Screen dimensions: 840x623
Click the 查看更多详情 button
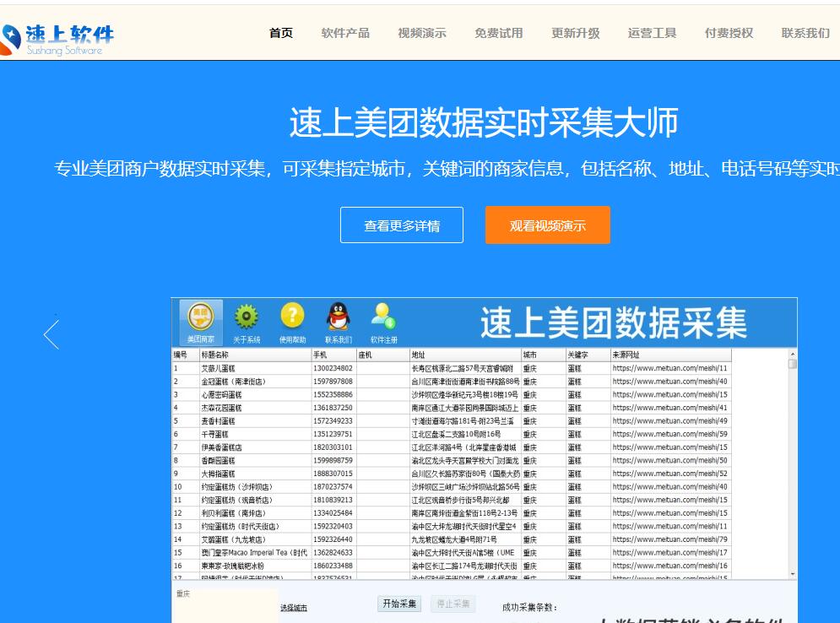point(402,225)
